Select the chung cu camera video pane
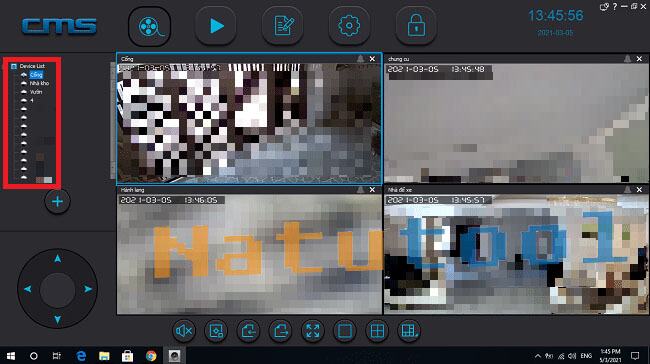The image size is (650, 364). tap(516, 123)
